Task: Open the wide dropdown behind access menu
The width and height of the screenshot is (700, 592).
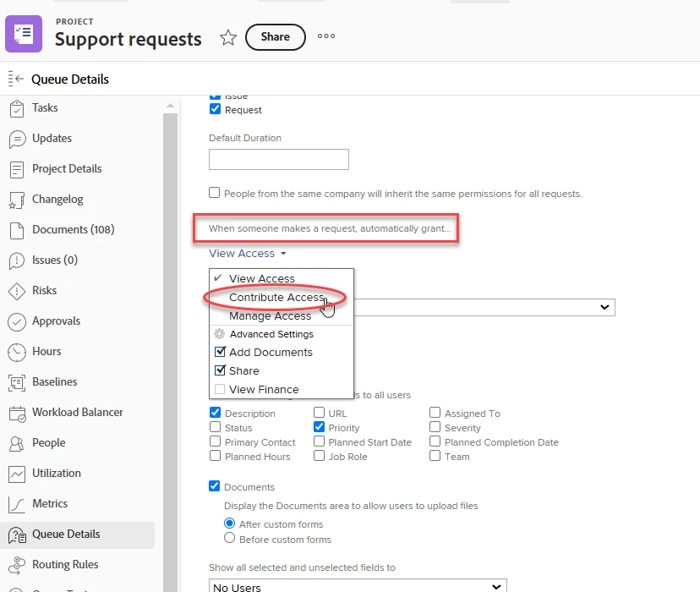Action: 484,307
